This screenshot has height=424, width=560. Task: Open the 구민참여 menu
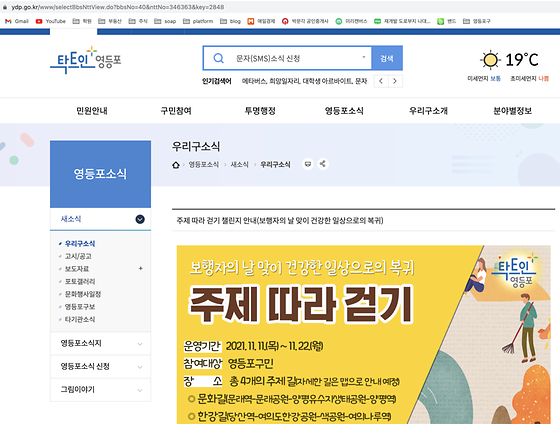[176, 111]
